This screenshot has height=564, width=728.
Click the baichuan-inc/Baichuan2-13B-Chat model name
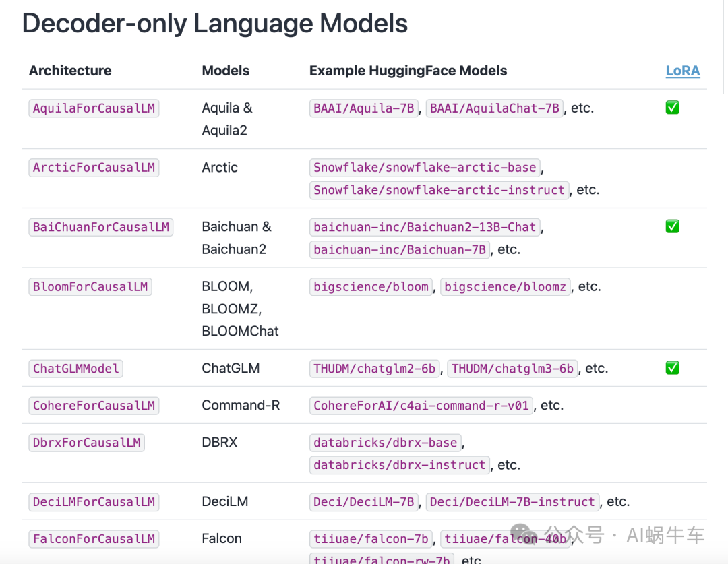coord(425,227)
